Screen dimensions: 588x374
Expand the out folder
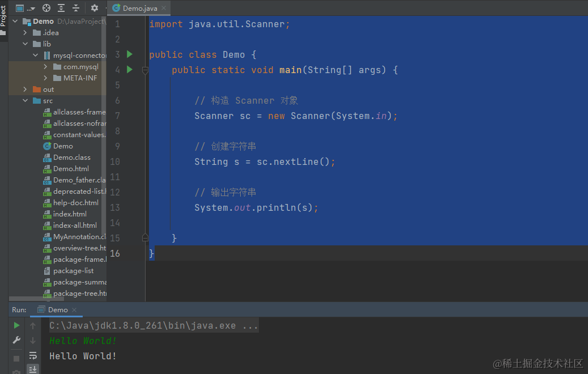(x=25, y=90)
